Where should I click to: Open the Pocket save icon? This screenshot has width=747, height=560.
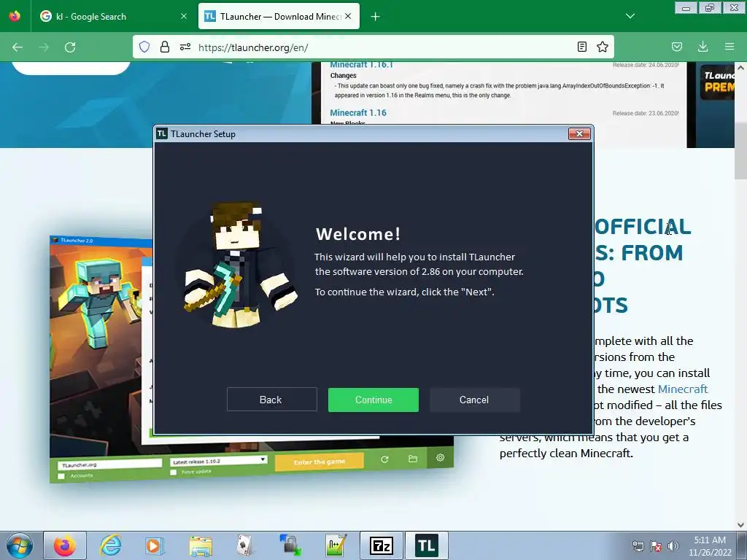pos(676,47)
